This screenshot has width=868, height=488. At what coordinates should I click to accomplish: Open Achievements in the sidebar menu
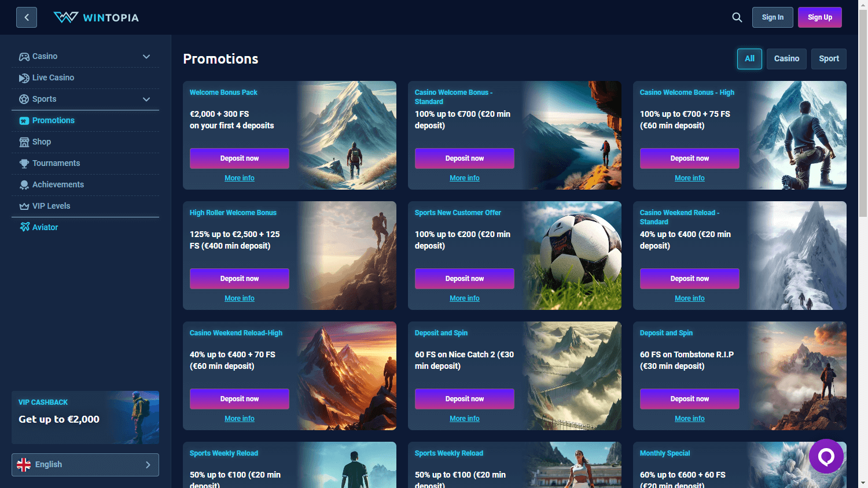tap(85, 185)
